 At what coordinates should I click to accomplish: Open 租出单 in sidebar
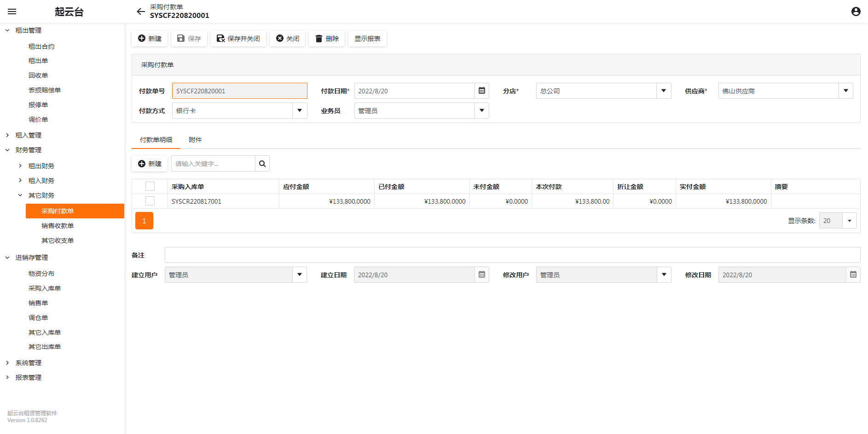[38, 61]
